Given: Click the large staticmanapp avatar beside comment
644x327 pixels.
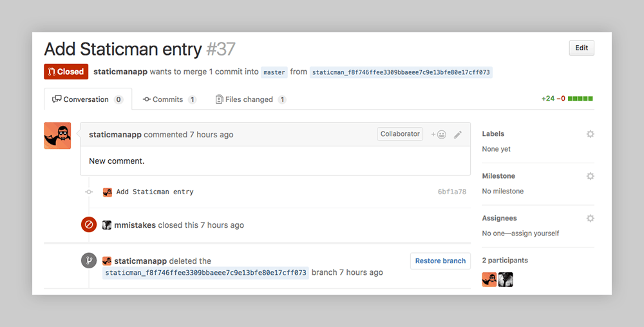Looking at the screenshot, I should (57, 135).
